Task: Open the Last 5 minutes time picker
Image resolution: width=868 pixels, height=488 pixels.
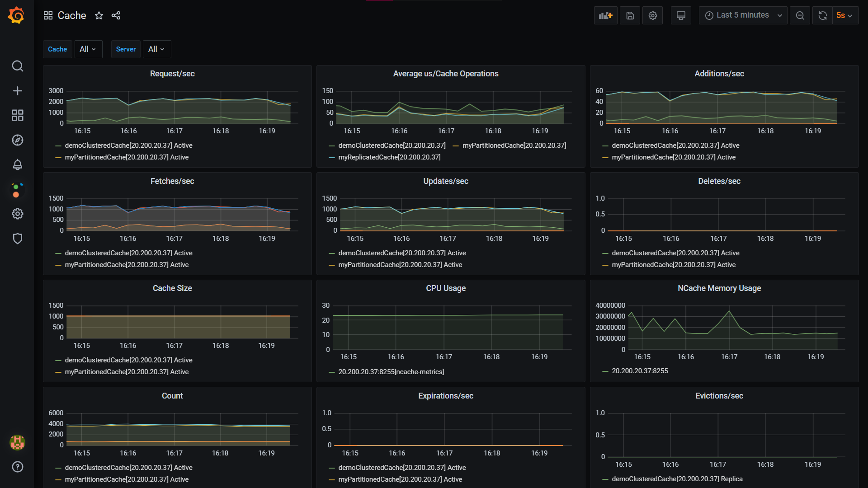Action: click(x=743, y=15)
